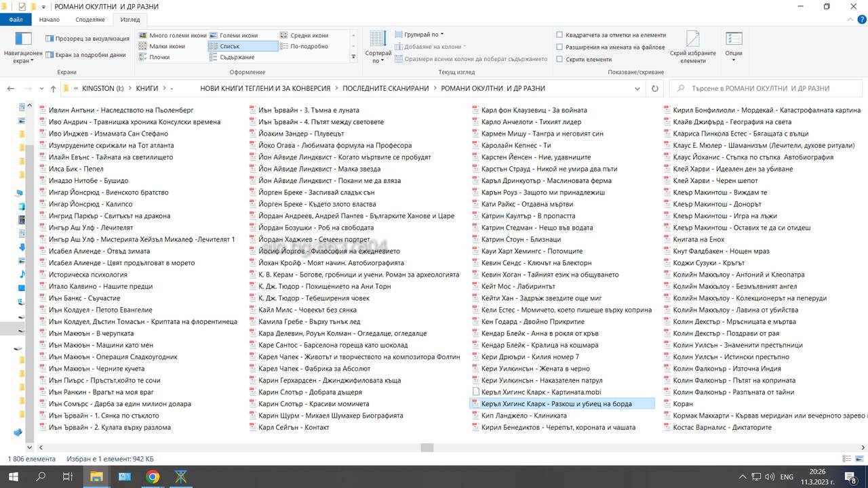Open Сортирай по sorting menu
This screenshot has width=868, height=488.
click(x=378, y=47)
